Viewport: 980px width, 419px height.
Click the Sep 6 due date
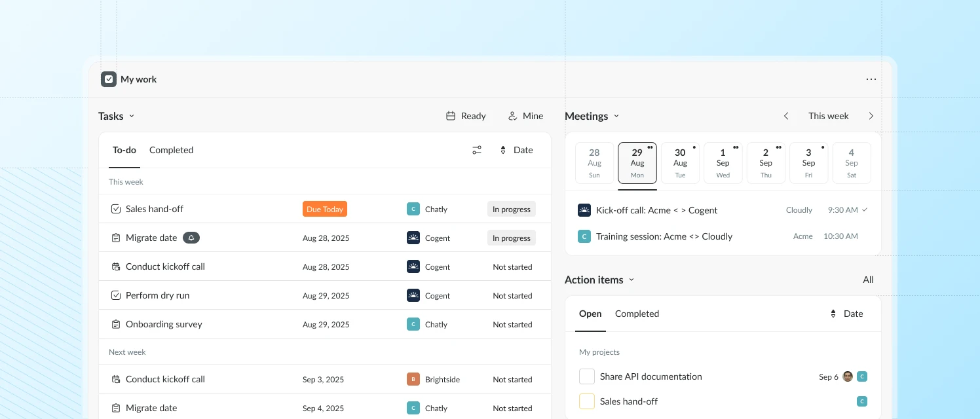tap(829, 376)
